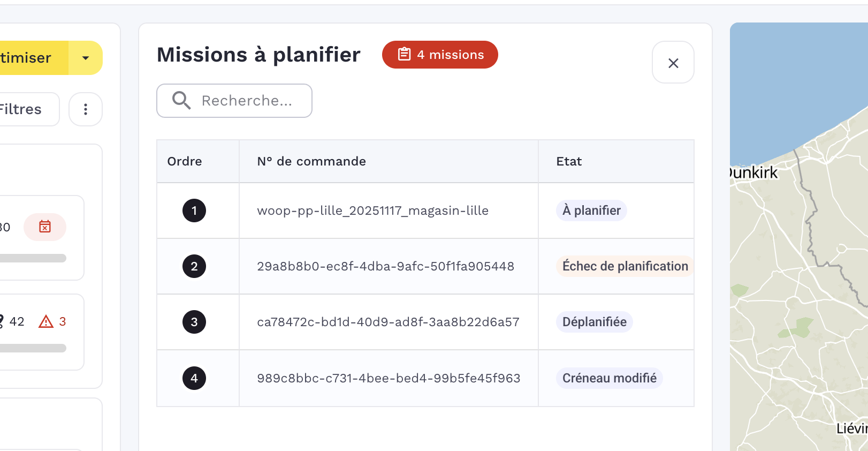The width and height of the screenshot is (868, 451).
Task: Click the À planifier status tag
Action: [x=591, y=211]
